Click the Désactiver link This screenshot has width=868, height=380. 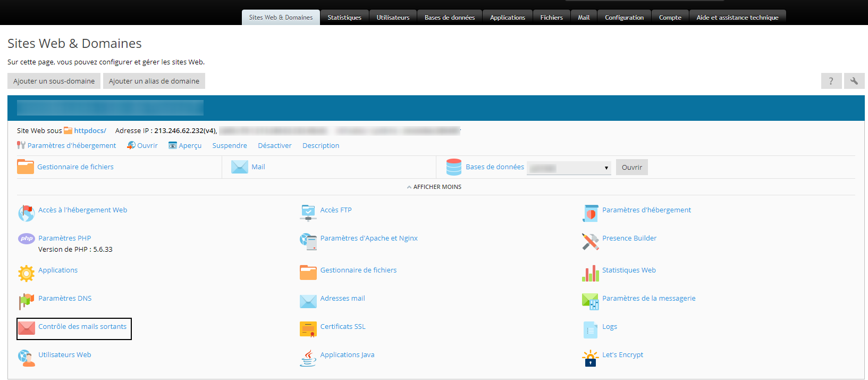275,145
